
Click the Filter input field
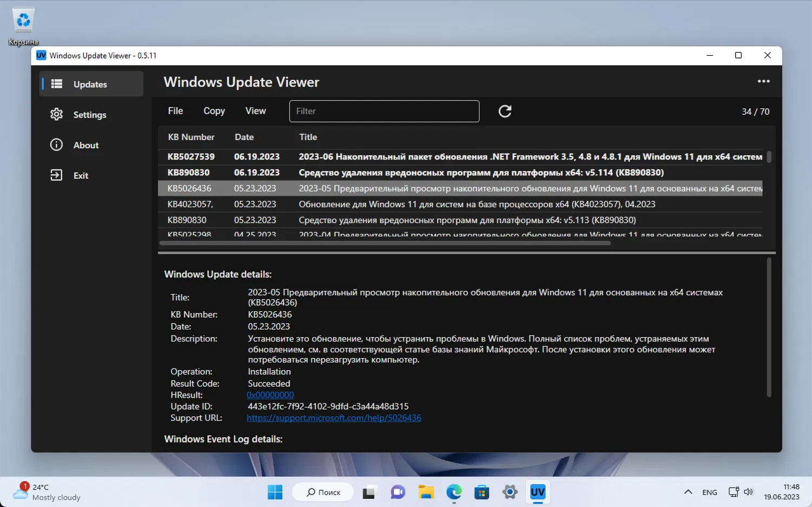click(384, 111)
